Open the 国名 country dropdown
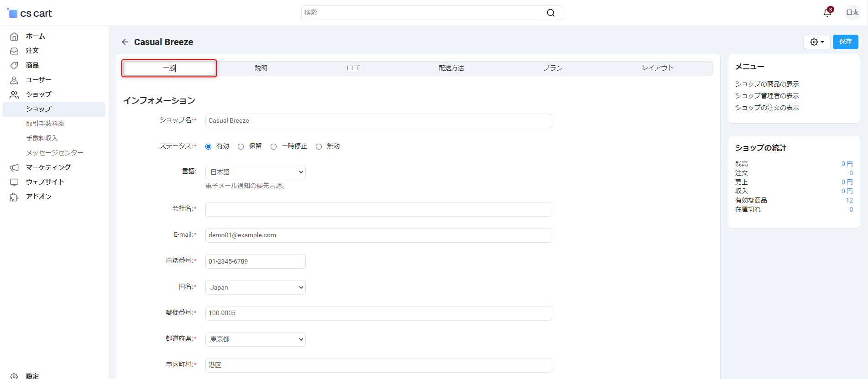The height and width of the screenshot is (379, 868). point(255,287)
